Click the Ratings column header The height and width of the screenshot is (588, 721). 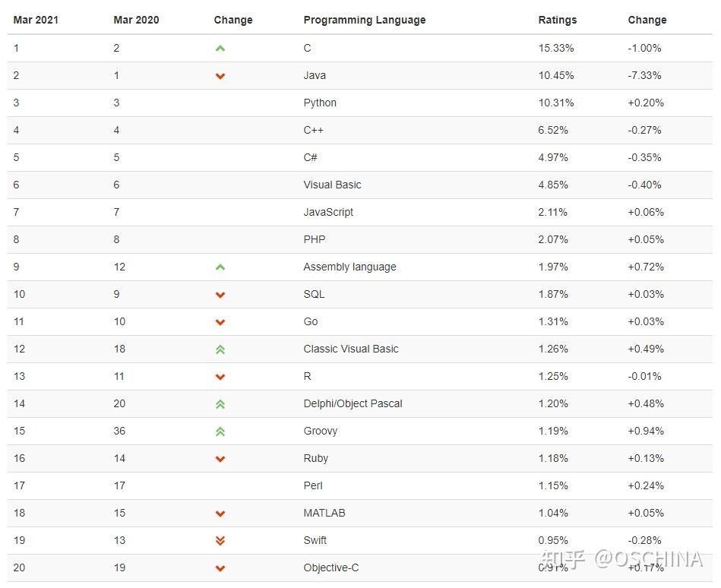point(557,20)
